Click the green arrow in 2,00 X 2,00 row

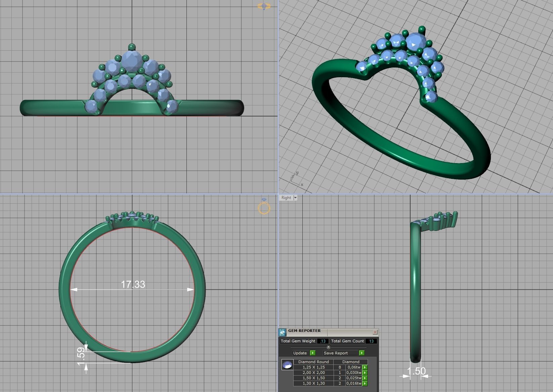(x=365, y=373)
